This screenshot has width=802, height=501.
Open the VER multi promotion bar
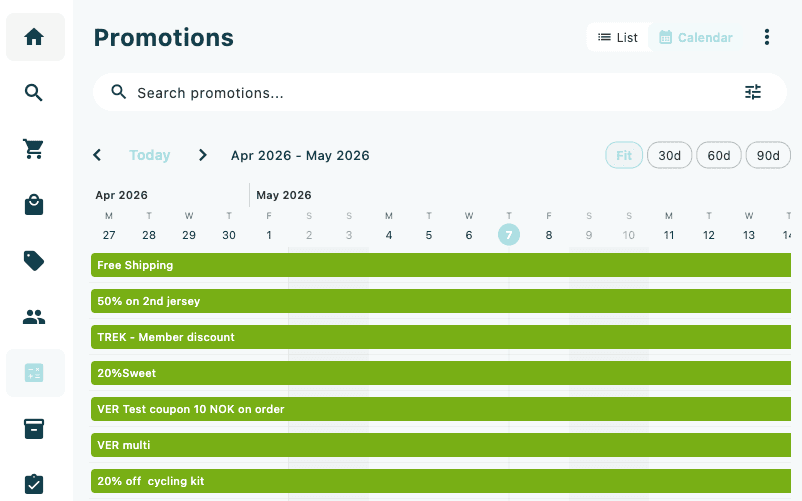tap(441, 445)
